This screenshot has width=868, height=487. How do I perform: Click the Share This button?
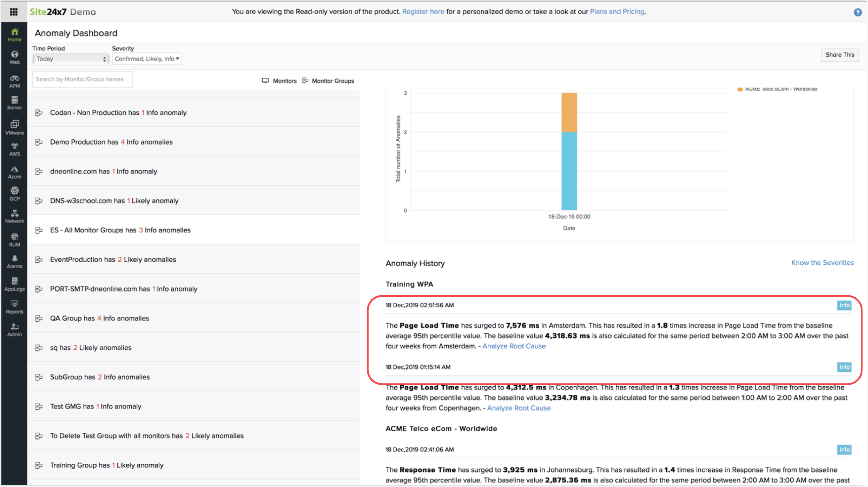839,55
